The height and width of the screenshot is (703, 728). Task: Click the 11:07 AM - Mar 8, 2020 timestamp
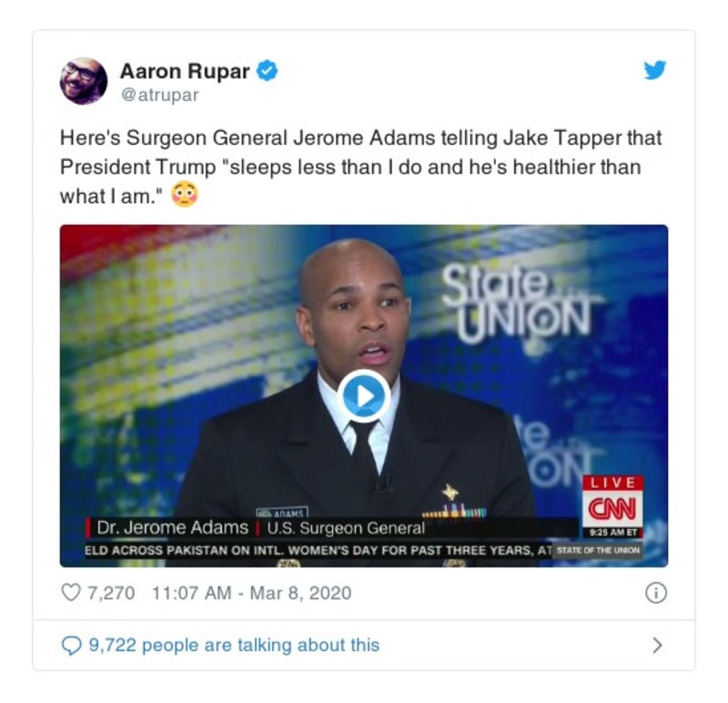(x=252, y=593)
